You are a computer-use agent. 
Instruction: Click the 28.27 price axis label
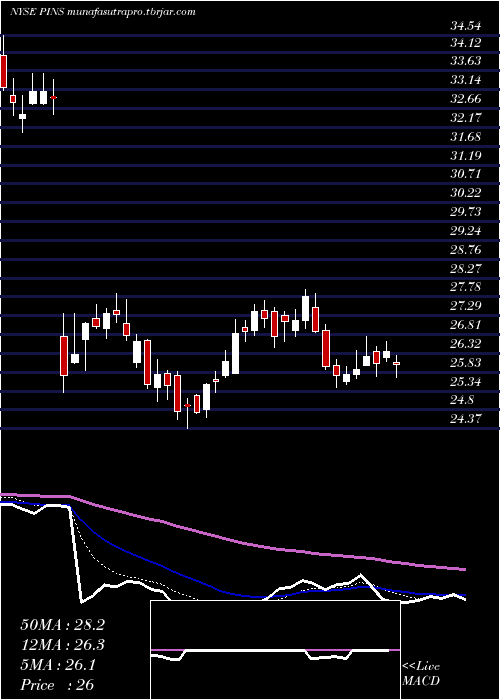[466, 268]
